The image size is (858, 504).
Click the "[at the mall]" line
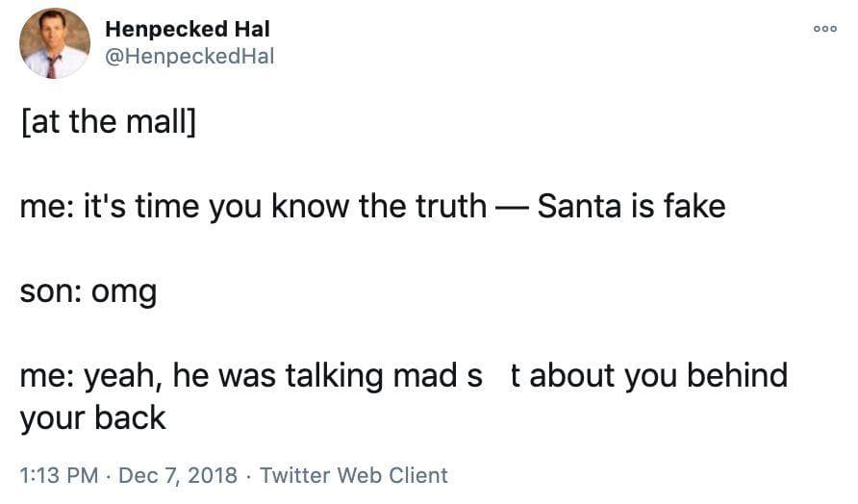coord(108,124)
